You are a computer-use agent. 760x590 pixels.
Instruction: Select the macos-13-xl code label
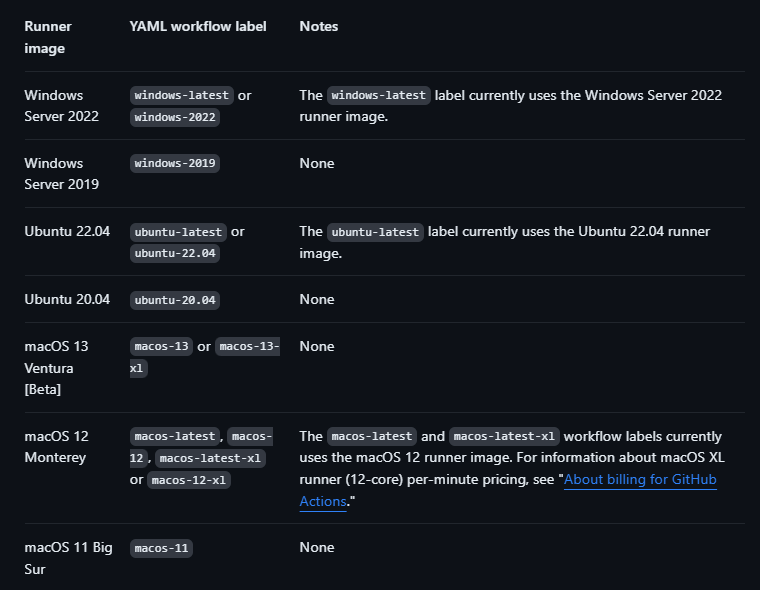point(247,347)
